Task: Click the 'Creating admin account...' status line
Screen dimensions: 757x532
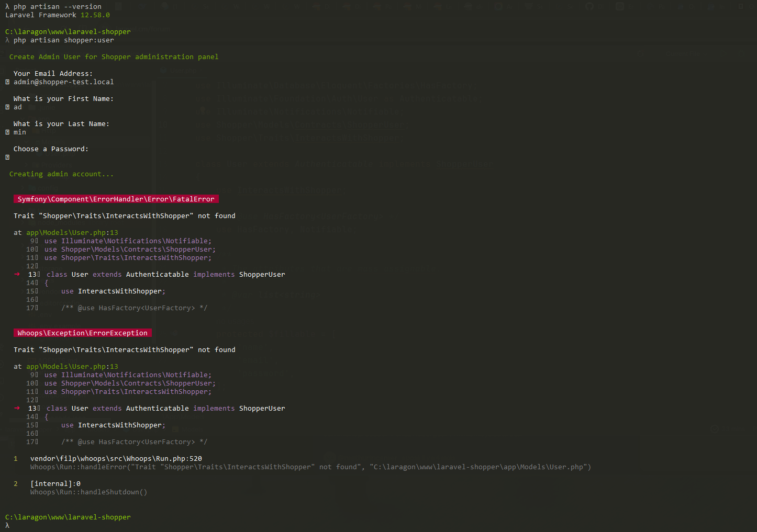Action: coord(62,174)
